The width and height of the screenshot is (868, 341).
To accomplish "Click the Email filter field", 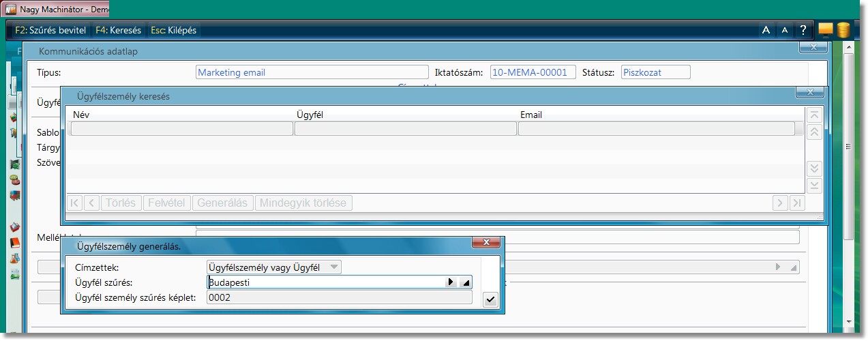I will pyautogui.click(x=656, y=128).
